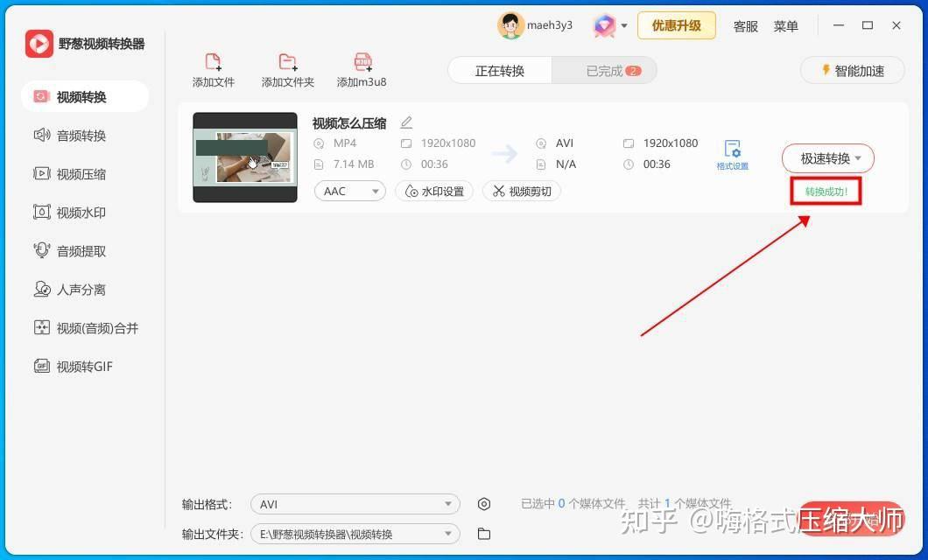Click the 转换成功 link
Image resolution: width=928 pixels, height=560 pixels.
(826, 189)
